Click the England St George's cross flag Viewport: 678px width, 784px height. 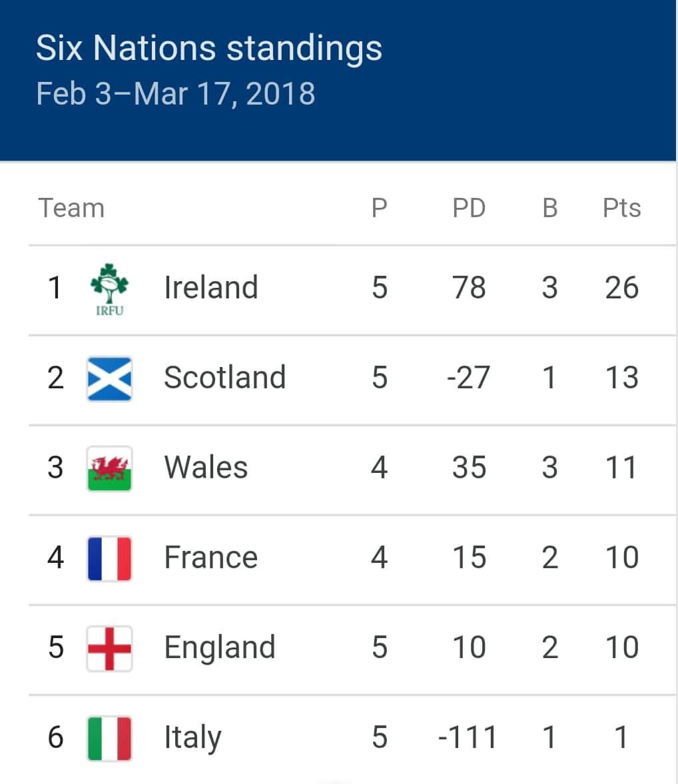point(110,648)
